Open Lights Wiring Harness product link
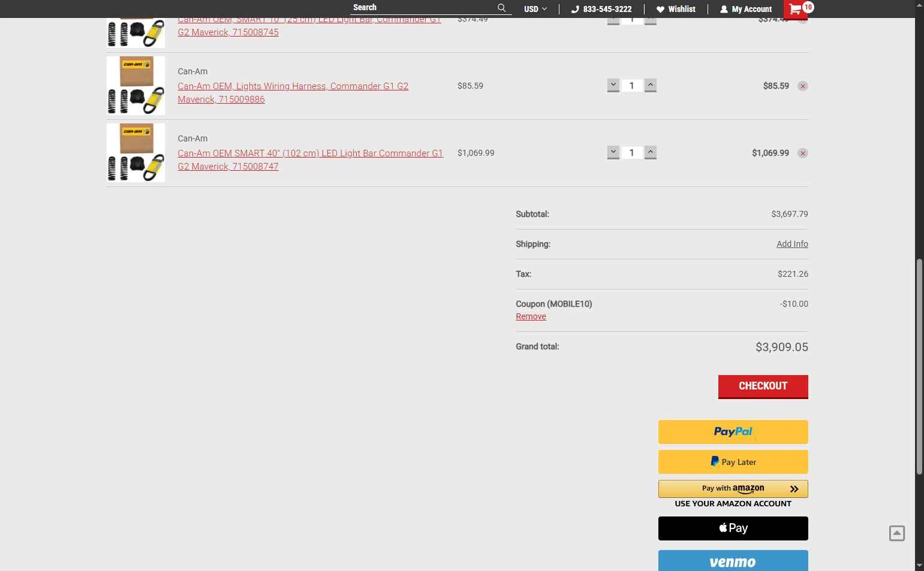The width and height of the screenshot is (924, 571). pos(293,92)
